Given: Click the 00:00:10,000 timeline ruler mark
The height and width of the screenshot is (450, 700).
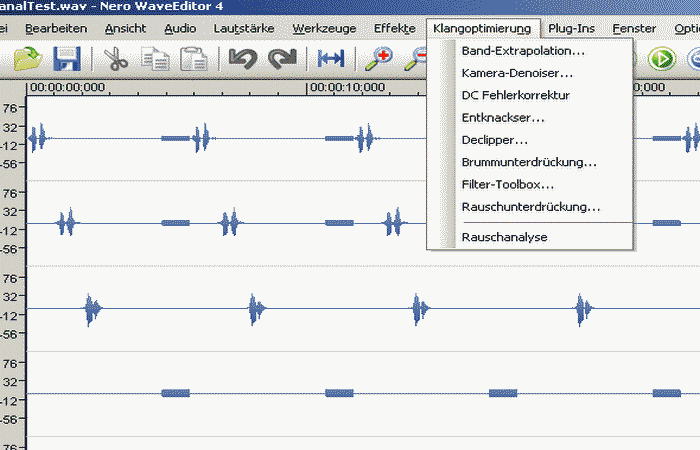Looking at the screenshot, I should point(346,87).
